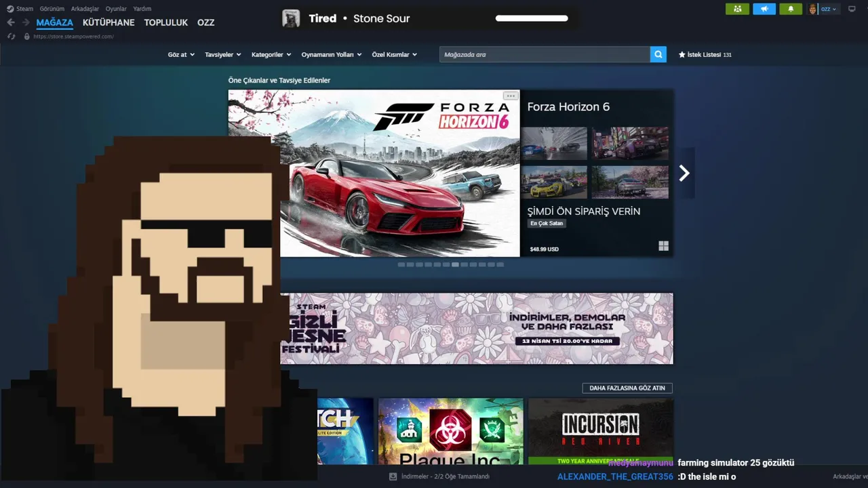Screen dimensions: 868x488
Task: View the top-right Forza screenshot thumbnail
Action: [630, 143]
